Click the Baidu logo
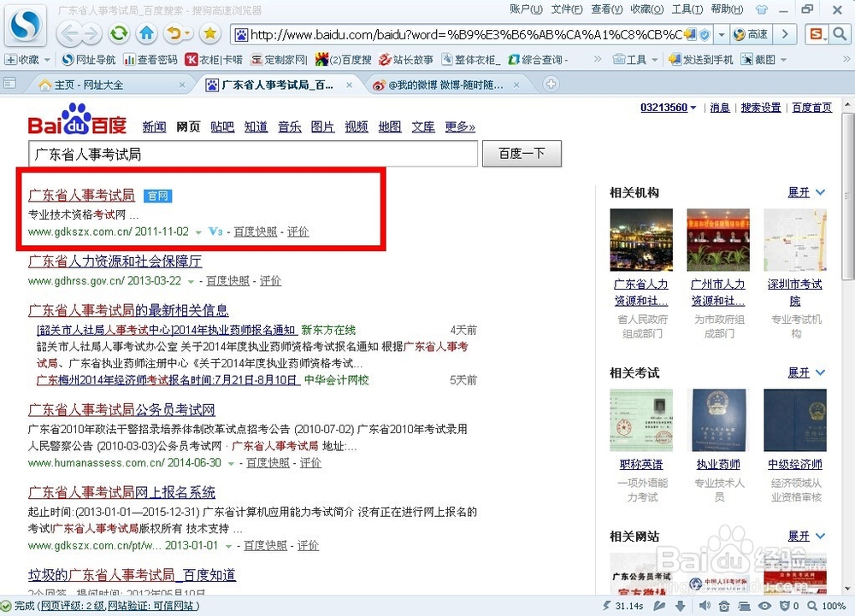The height and width of the screenshot is (616, 855). 77,120
